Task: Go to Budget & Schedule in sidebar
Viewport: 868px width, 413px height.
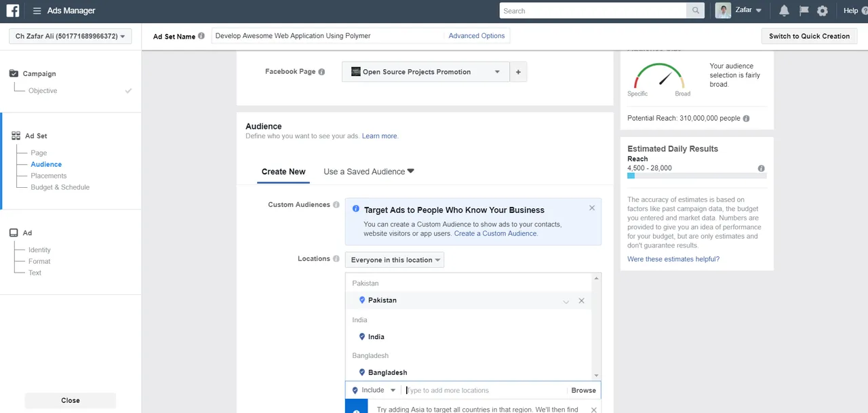Action: click(x=60, y=187)
